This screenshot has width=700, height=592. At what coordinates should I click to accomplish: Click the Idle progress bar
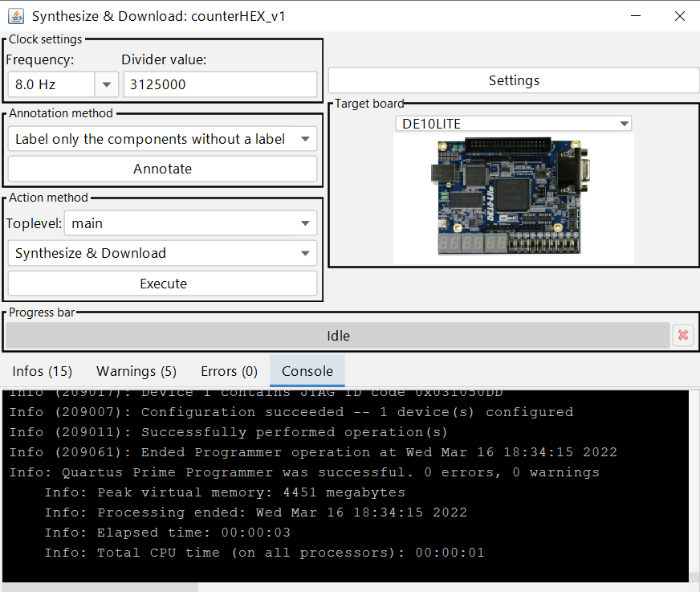coord(337,336)
